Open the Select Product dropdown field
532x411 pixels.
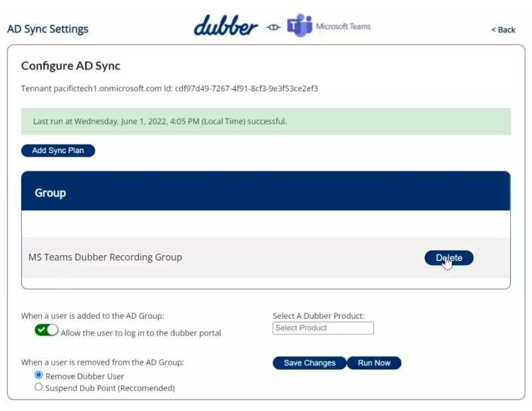[323, 328]
